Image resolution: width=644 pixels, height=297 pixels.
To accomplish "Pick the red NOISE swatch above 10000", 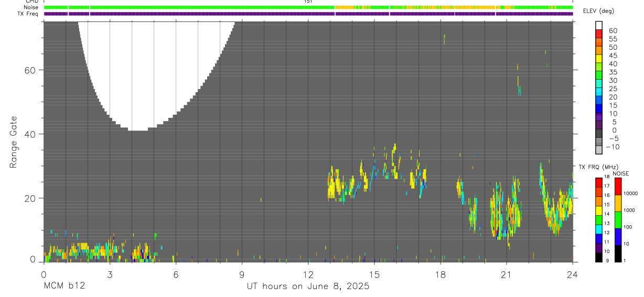I will click(x=618, y=186).
